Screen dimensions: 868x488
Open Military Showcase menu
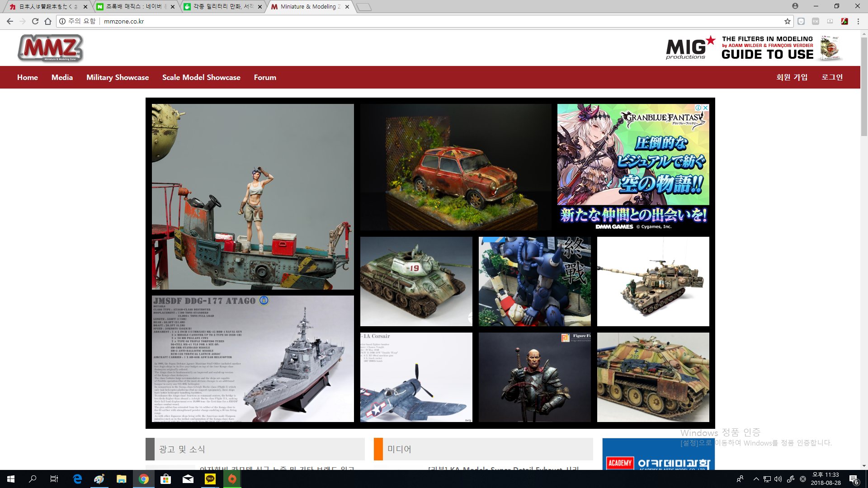click(118, 77)
